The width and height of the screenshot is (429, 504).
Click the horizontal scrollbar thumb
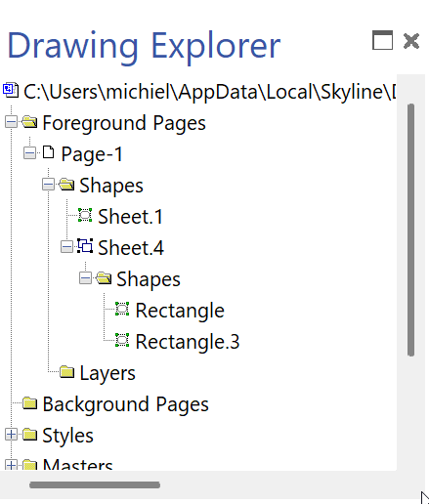95,484
